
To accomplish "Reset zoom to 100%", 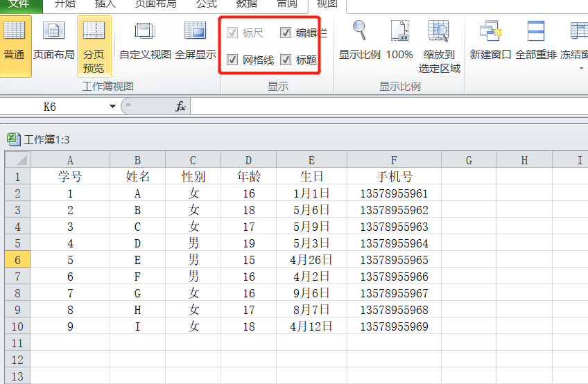I will 399,42.
